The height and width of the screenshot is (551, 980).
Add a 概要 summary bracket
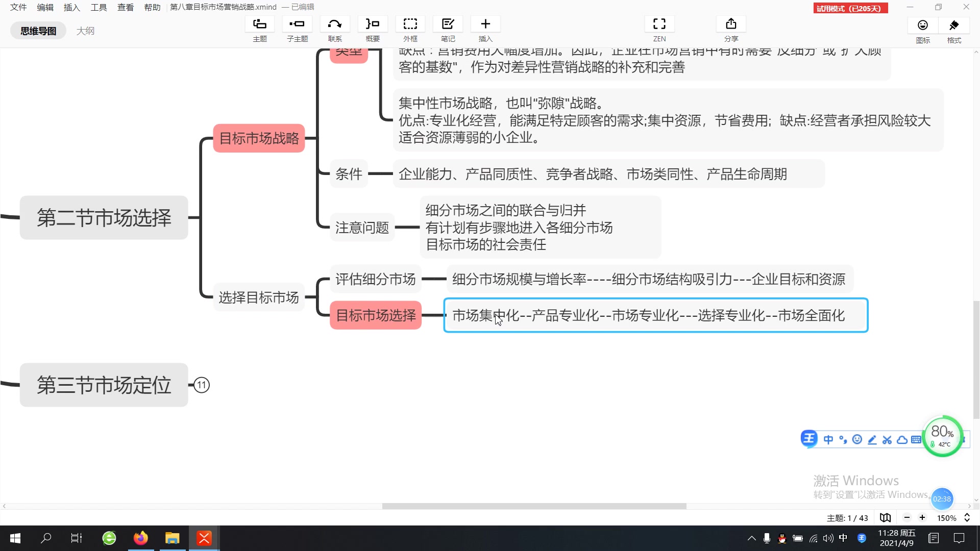(x=373, y=24)
